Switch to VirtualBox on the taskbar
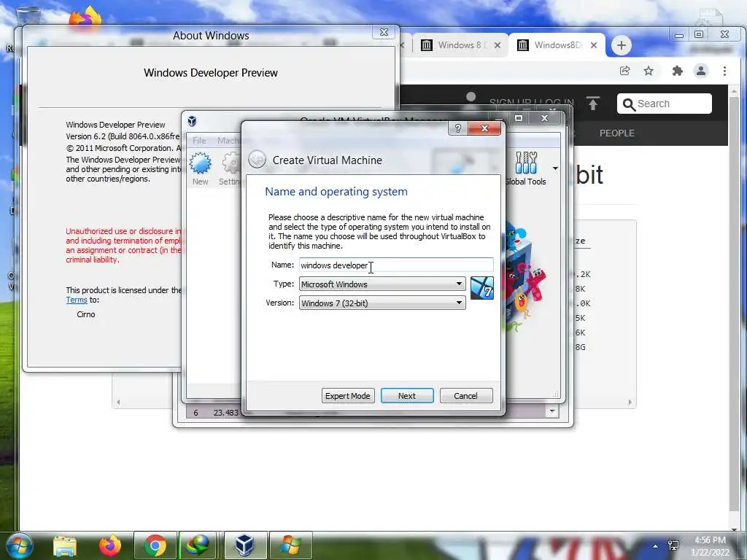The height and width of the screenshot is (560, 747). click(244, 545)
